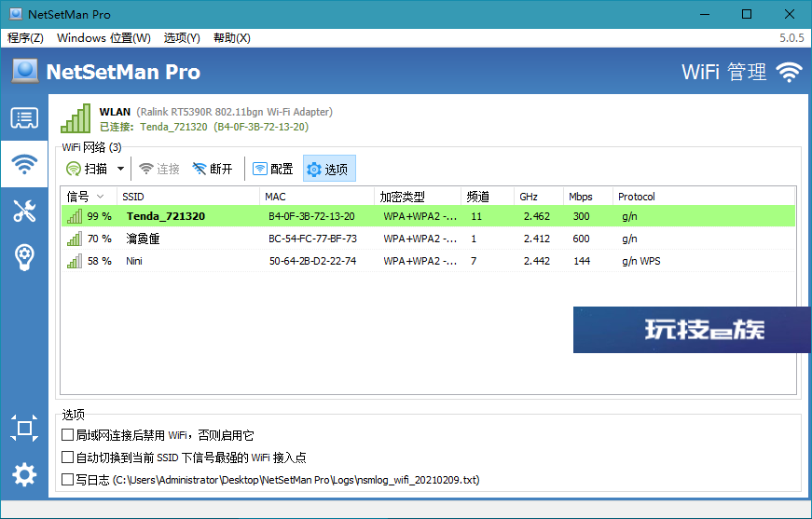Sort by MAC column header
Viewport: 812px width, 519px height.
tap(316, 197)
